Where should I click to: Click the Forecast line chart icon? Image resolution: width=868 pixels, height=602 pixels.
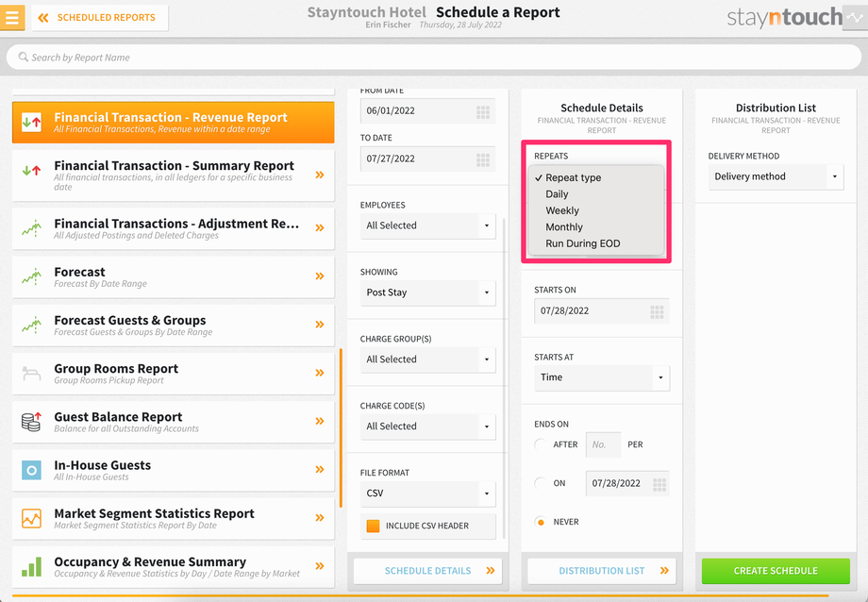coord(31,276)
